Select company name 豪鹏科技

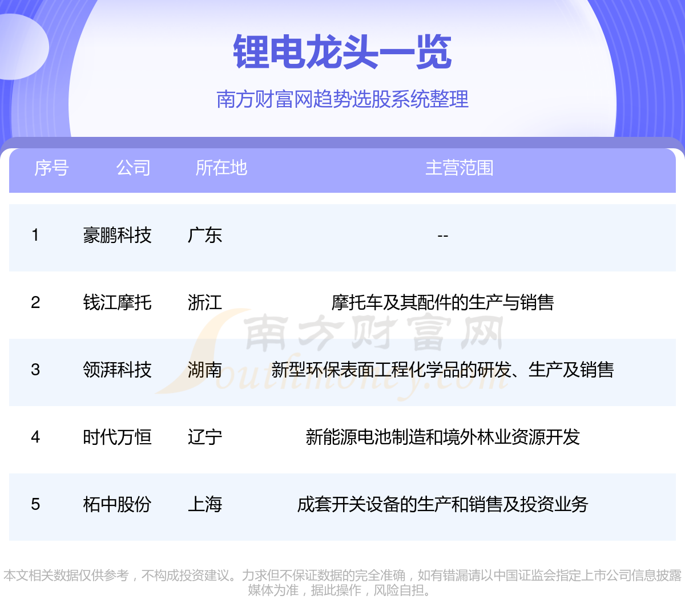pyautogui.click(x=117, y=235)
